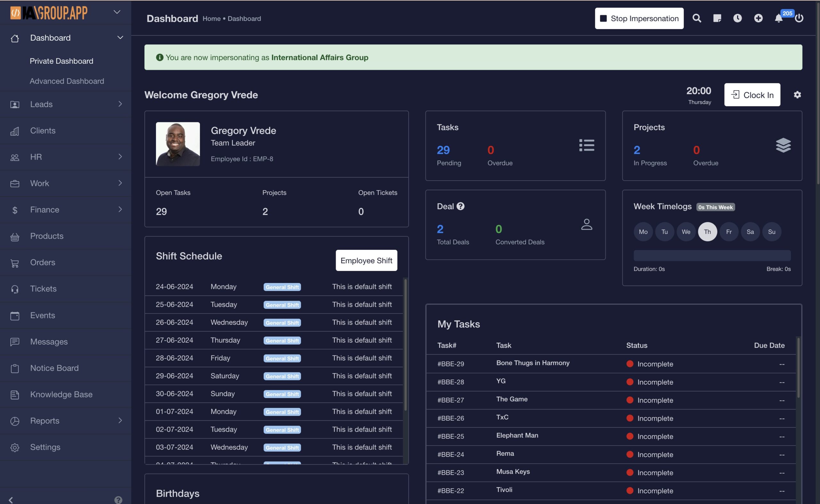Image resolution: width=820 pixels, height=504 pixels.
Task: Click the Clients building icon
Action: pyautogui.click(x=15, y=131)
